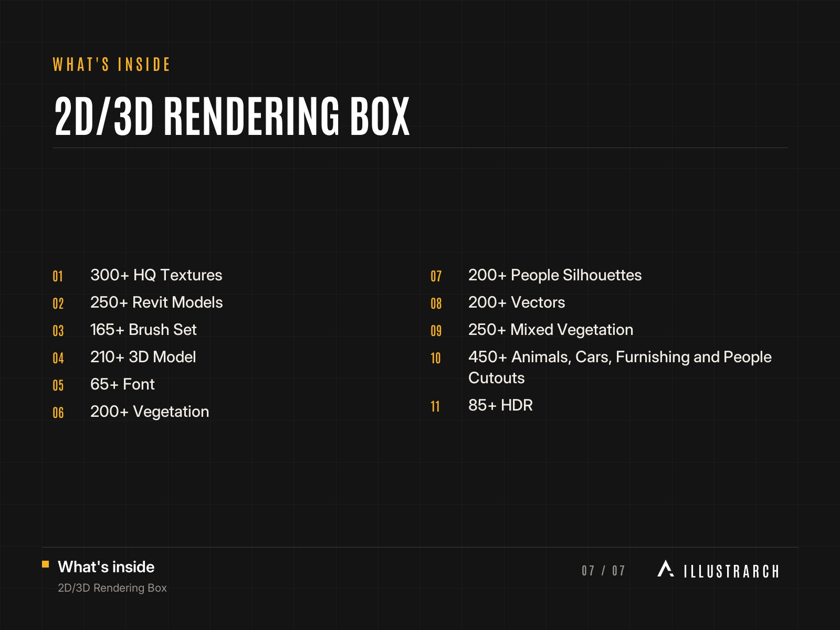The width and height of the screenshot is (840, 630).
Task: Click the orange number 03
Action: pyautogui.click(x=58, y=331)
